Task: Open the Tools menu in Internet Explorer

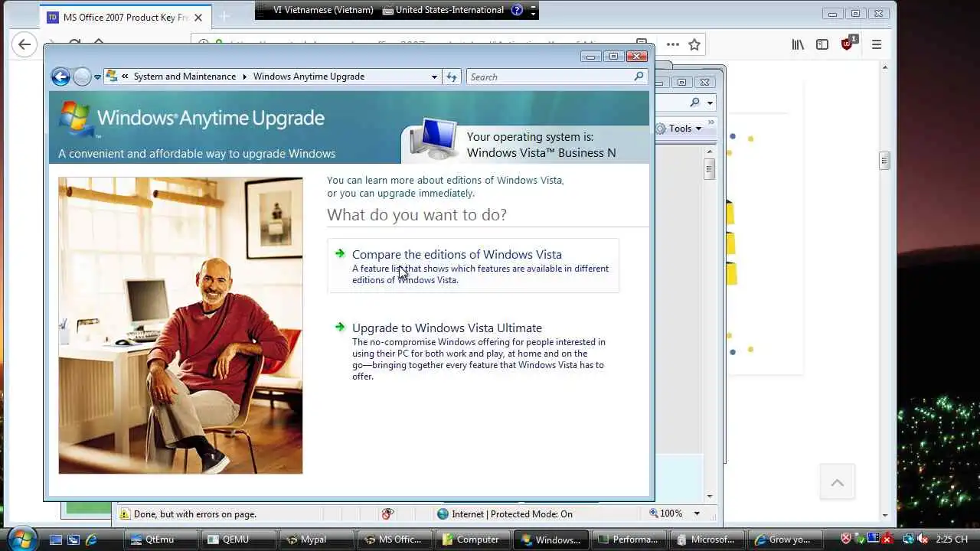Action: [685, 129]
